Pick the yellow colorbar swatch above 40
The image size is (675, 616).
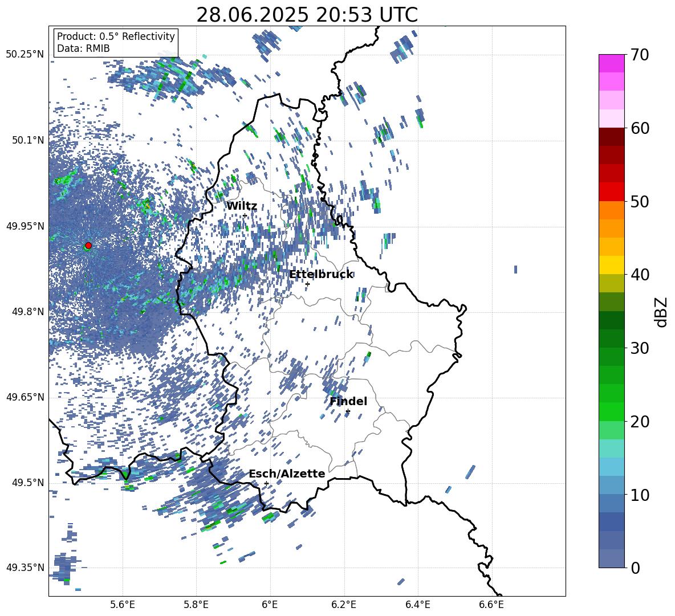point(611,265)
